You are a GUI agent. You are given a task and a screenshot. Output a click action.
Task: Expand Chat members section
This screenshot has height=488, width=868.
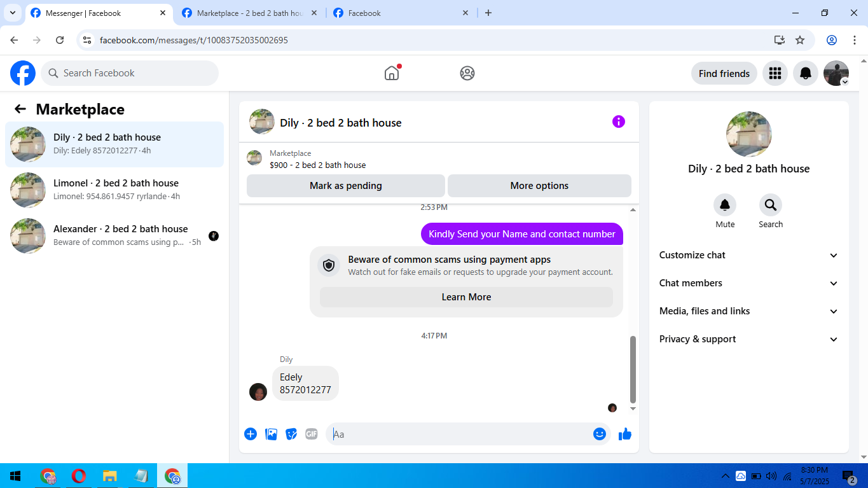[x=748, y=283]
